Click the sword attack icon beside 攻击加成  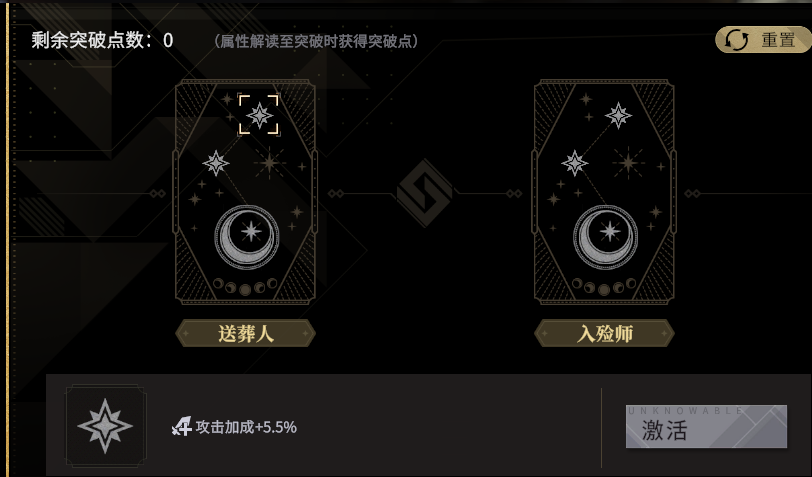point(182,427)
